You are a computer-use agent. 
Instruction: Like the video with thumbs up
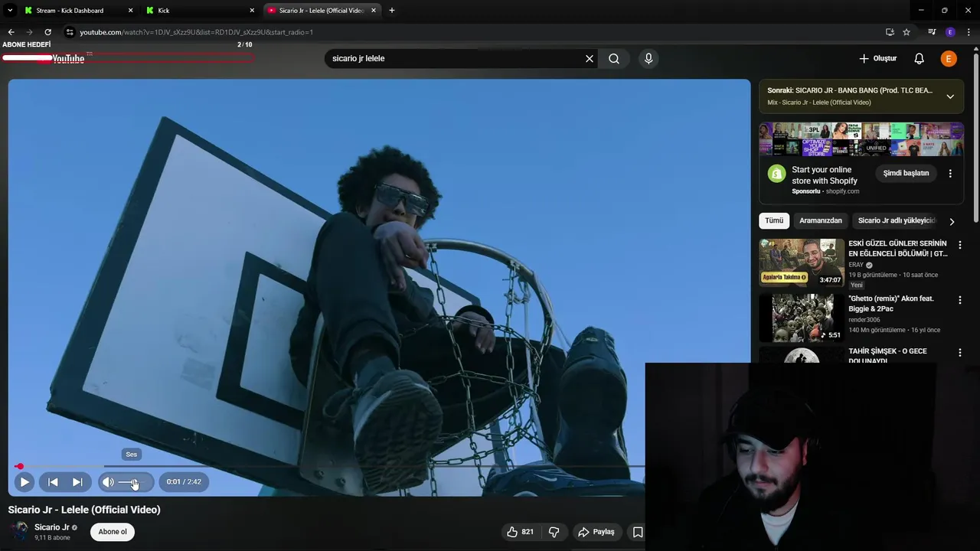tap(520, 532)
